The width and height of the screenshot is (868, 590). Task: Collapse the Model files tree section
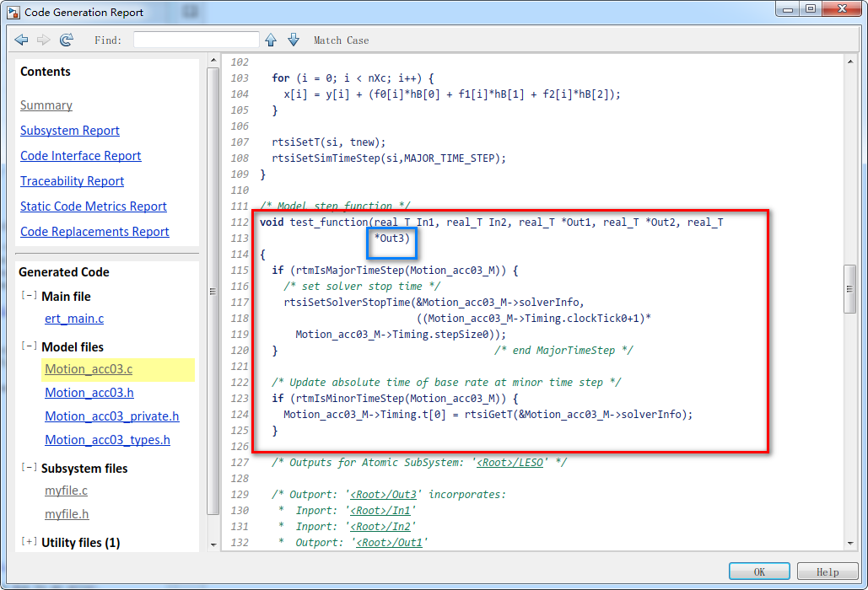tap(29, 346)
